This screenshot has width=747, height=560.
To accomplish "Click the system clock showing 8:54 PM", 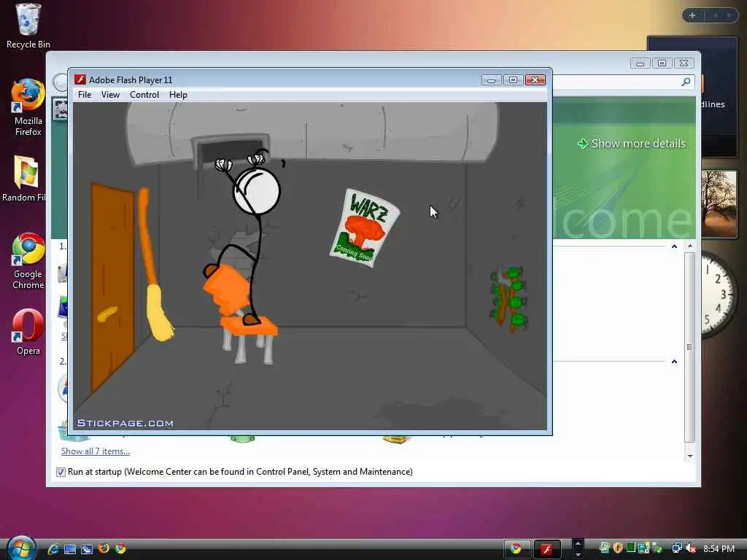I will pyautogui.click(x=719, y=548).
